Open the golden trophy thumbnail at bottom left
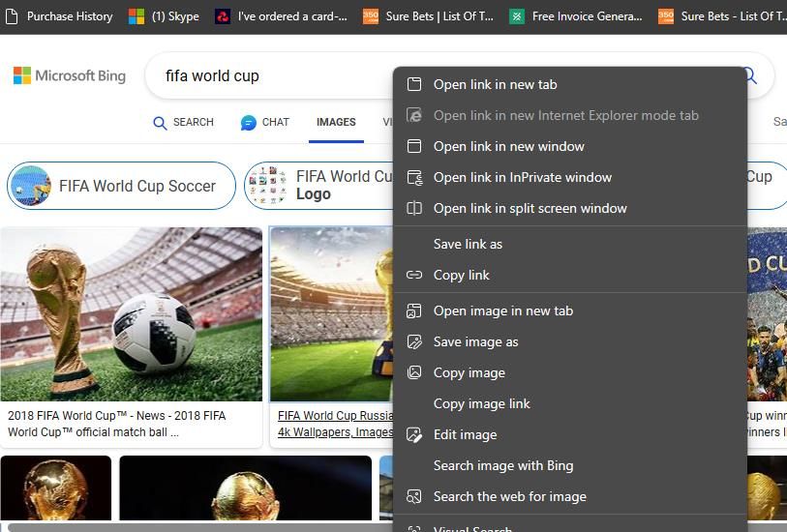Screen dimensions: 787x532 (55, 488)
